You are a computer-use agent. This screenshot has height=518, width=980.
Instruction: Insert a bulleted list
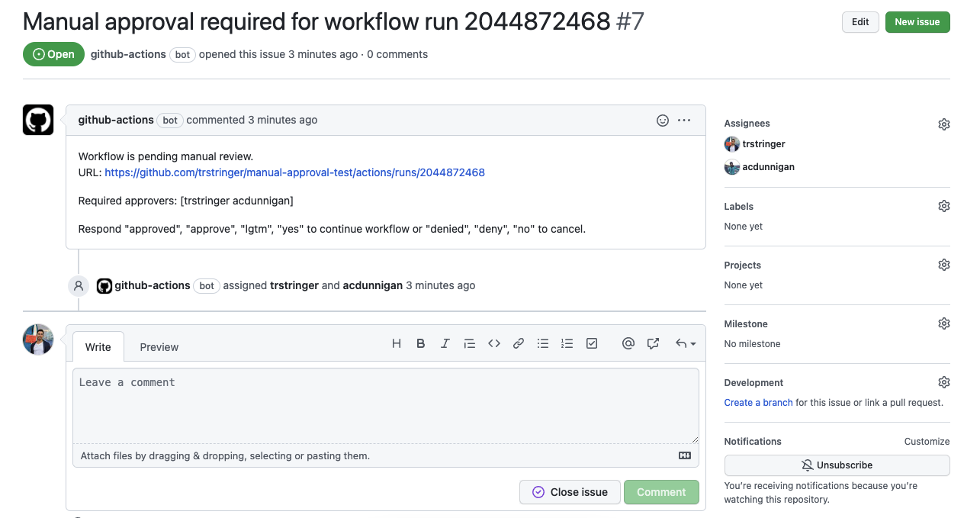pyautogui.click(x=543, y=344)
